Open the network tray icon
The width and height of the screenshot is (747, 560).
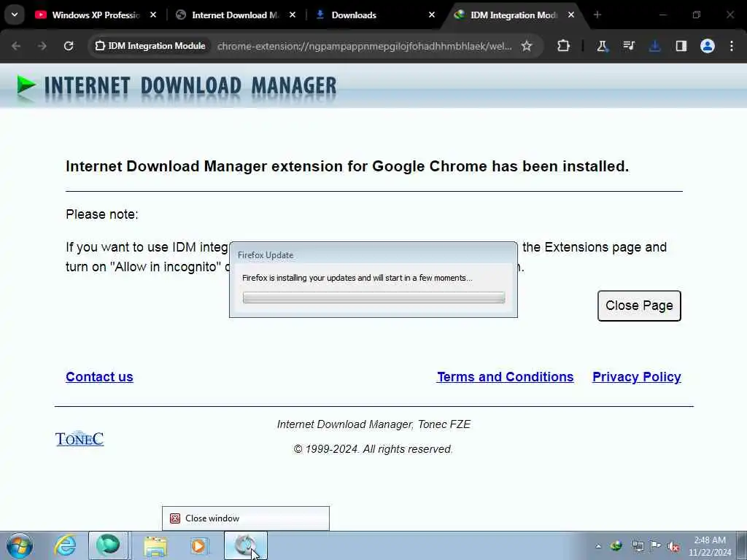pyautogui.click(x=638, y=546)
